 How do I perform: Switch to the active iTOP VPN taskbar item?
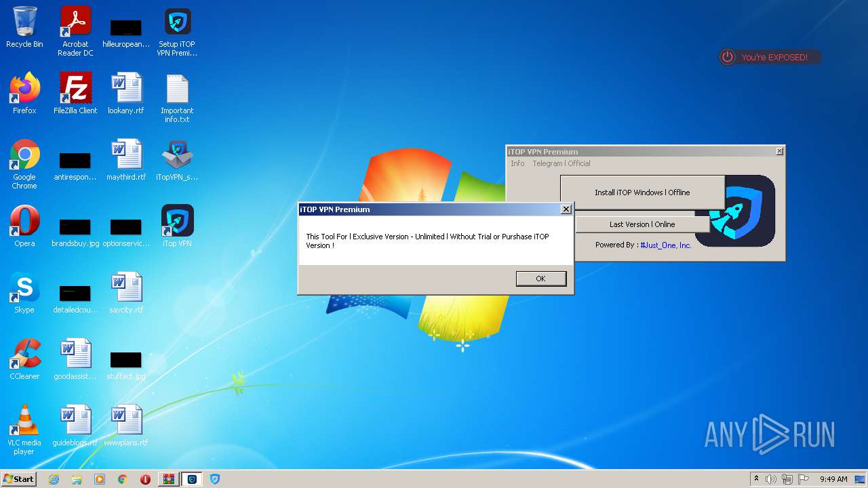[192, 479]
